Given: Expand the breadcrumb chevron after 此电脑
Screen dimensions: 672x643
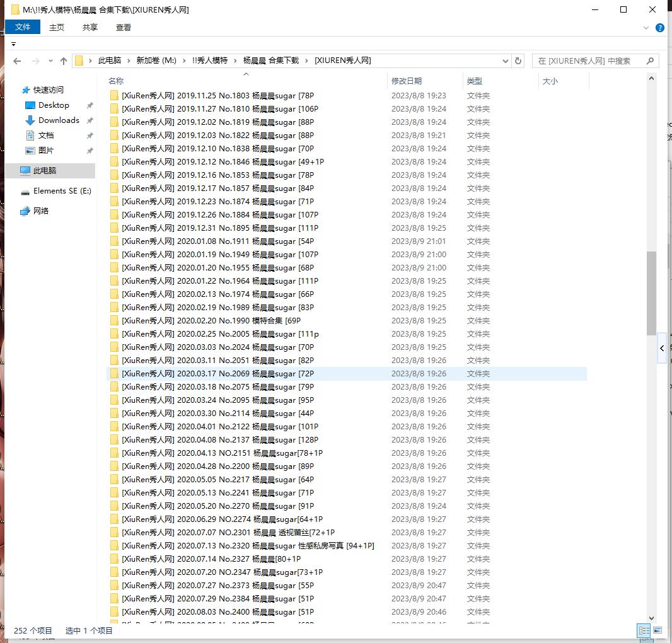Looking at the screenshot, I should click(x=129, y=61).
